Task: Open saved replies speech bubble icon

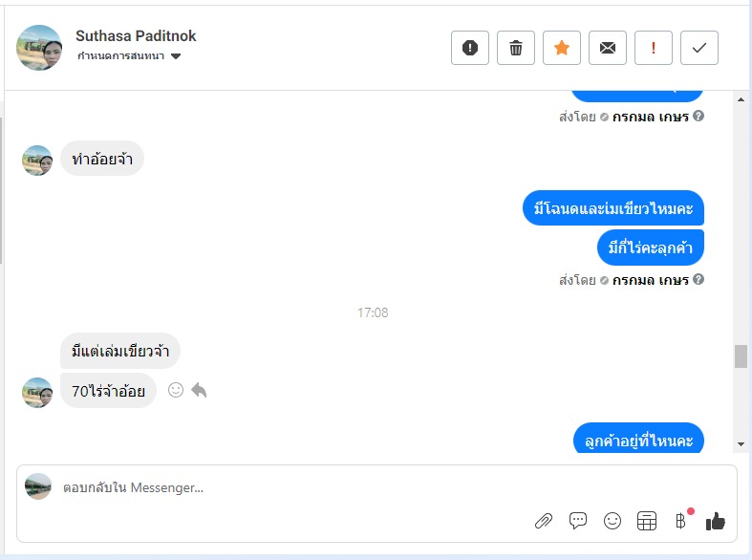Action: pyautogui.click(x=578, y=521)
